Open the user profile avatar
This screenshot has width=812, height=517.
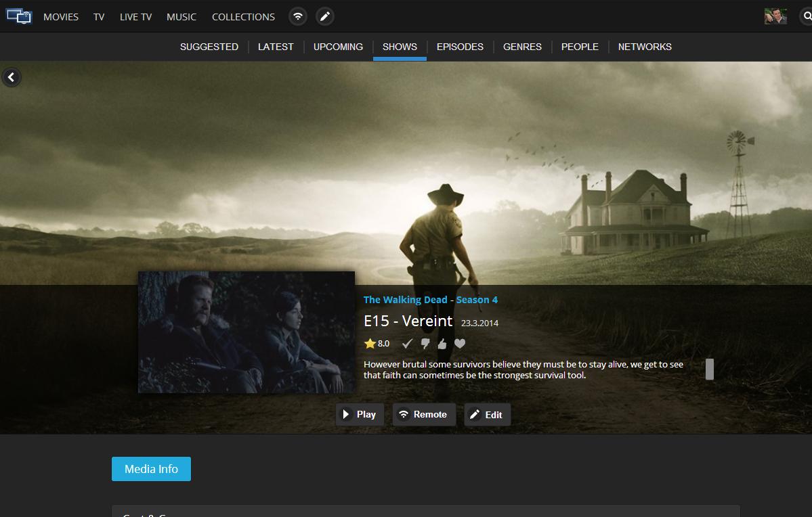point(775,16)
